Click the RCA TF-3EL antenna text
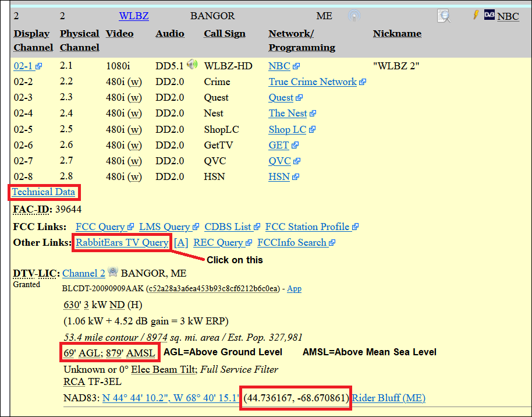Screen dimensions: 532x417 click(93, 381)
